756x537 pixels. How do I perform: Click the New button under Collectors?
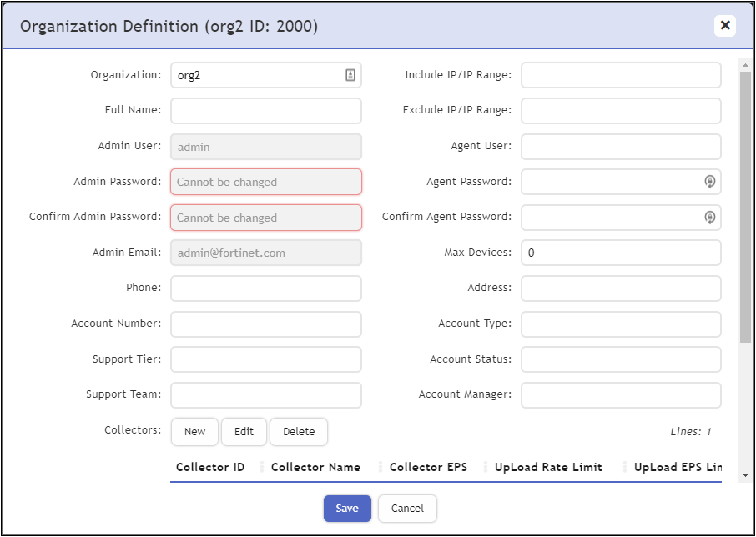pyautogui.click(x=194, y=432)
